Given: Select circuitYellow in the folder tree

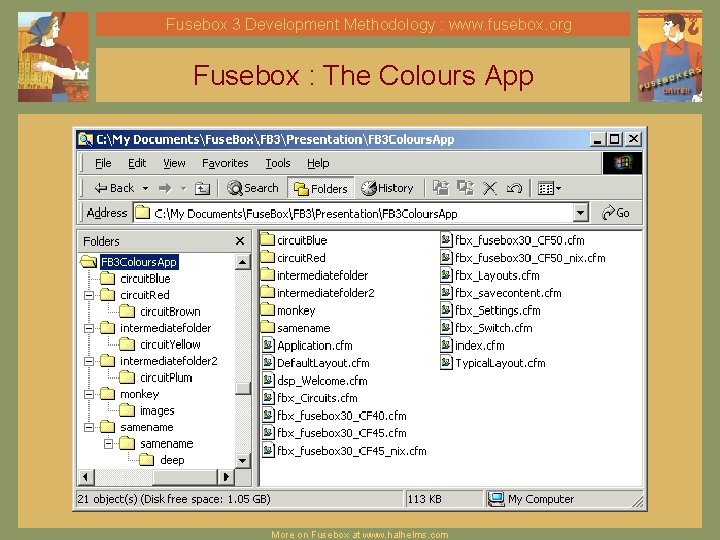Looking at the screenshot, I should click(x=170, y=345).
